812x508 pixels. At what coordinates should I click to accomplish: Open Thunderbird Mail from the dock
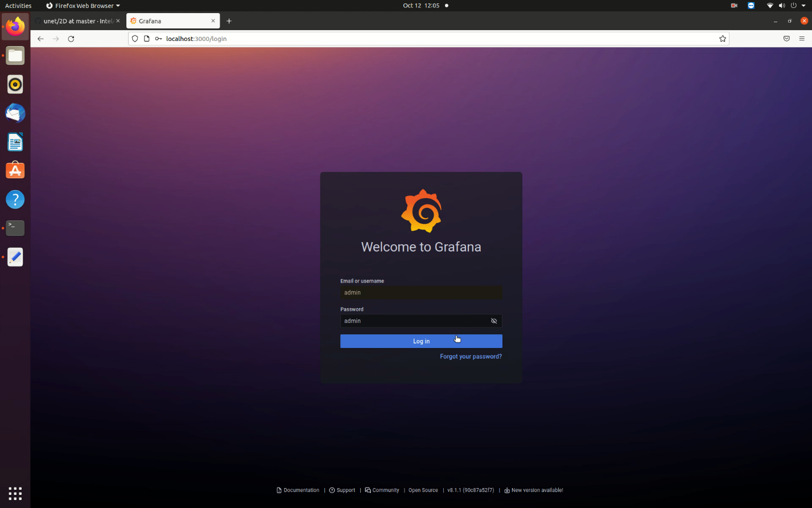pyautogui.click(x=15, y=113)
